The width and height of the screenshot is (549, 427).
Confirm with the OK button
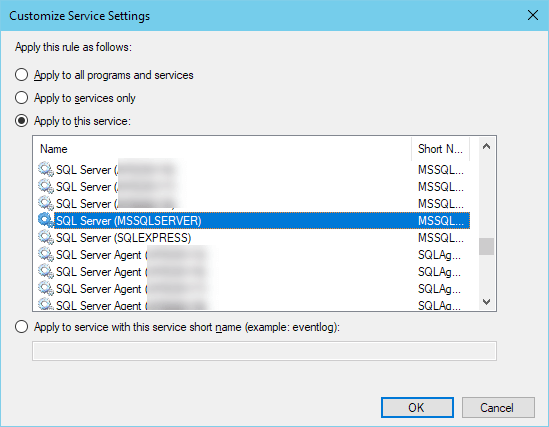[417, 407]
